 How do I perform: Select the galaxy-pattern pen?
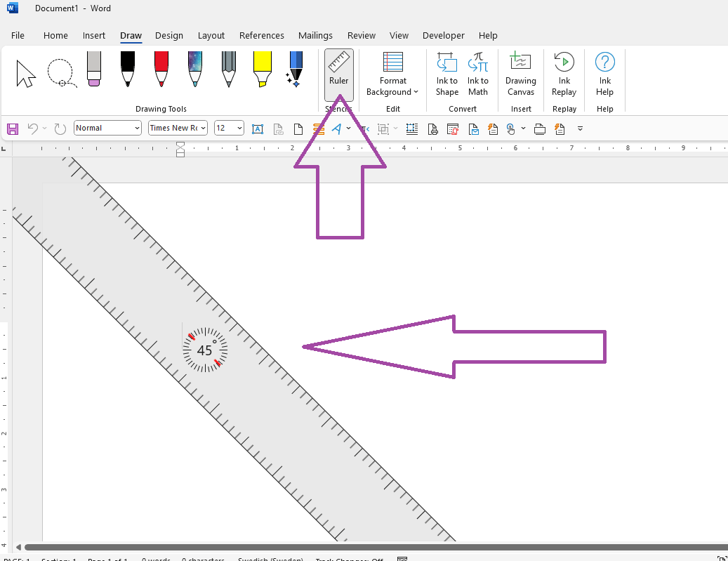point(195,69)
